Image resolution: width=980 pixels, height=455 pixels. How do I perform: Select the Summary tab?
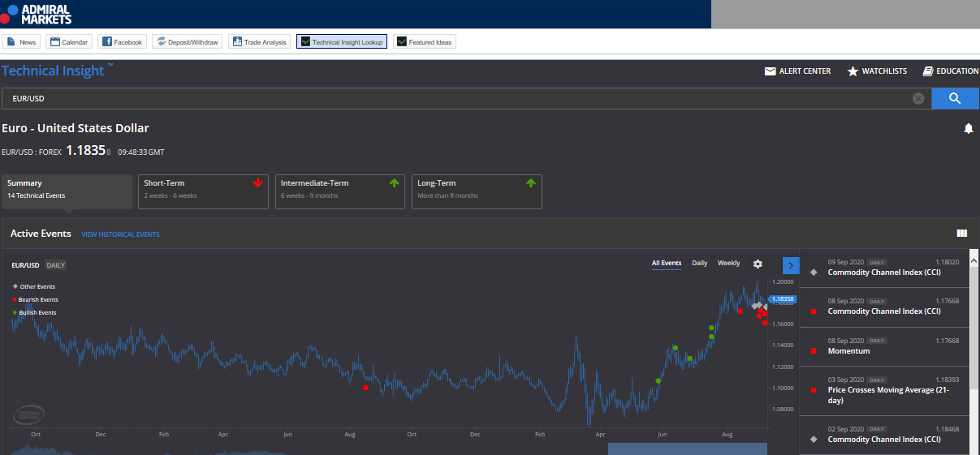pyautogui.click(x=67, y=191)
